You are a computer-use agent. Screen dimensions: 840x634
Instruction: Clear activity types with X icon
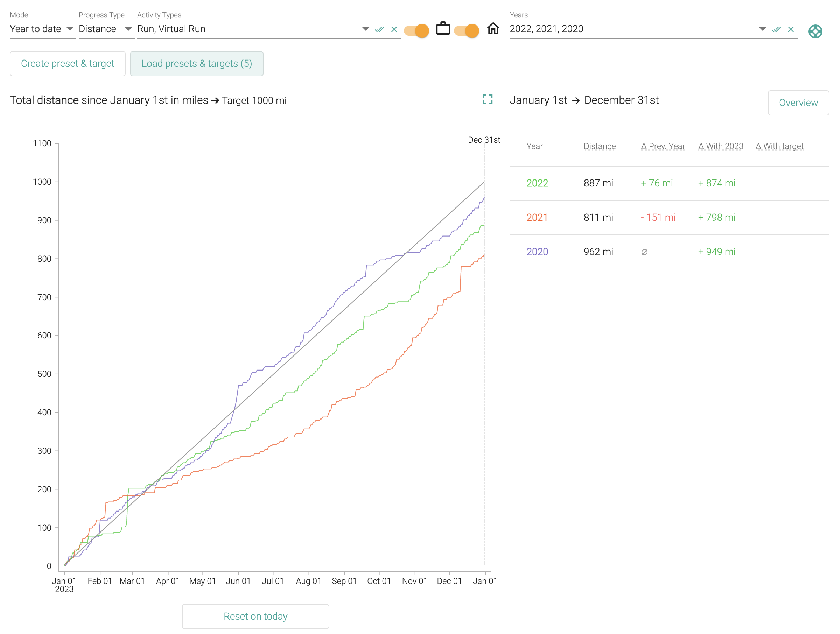394,29
